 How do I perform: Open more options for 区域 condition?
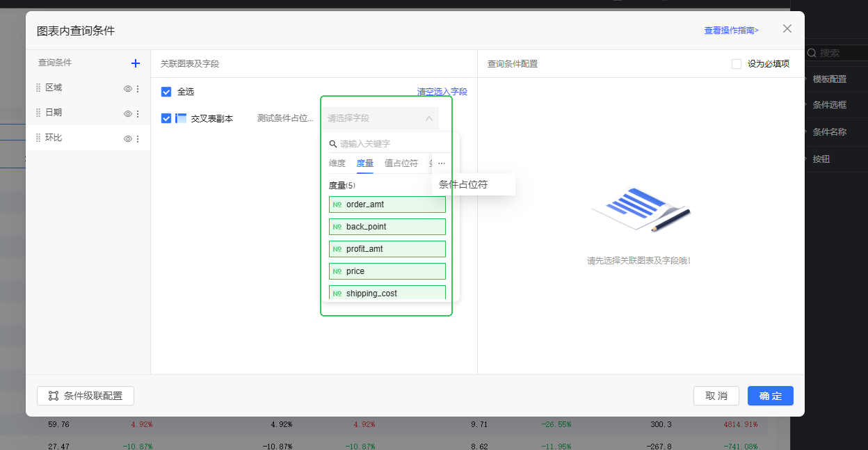pos(138,89)
